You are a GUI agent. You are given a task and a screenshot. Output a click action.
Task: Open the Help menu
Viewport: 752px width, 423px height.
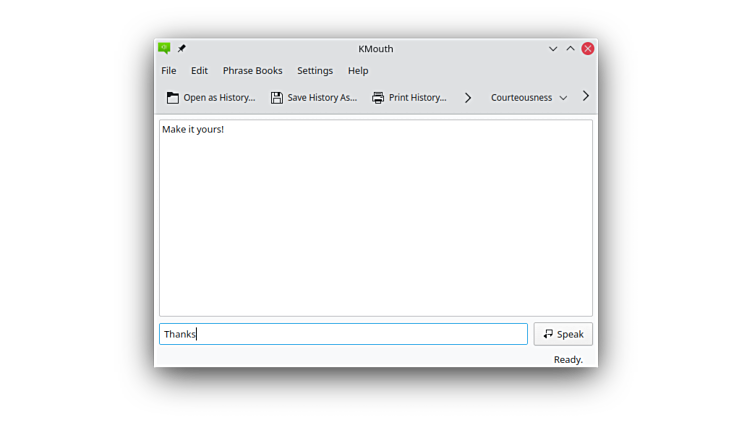[358, 71]
